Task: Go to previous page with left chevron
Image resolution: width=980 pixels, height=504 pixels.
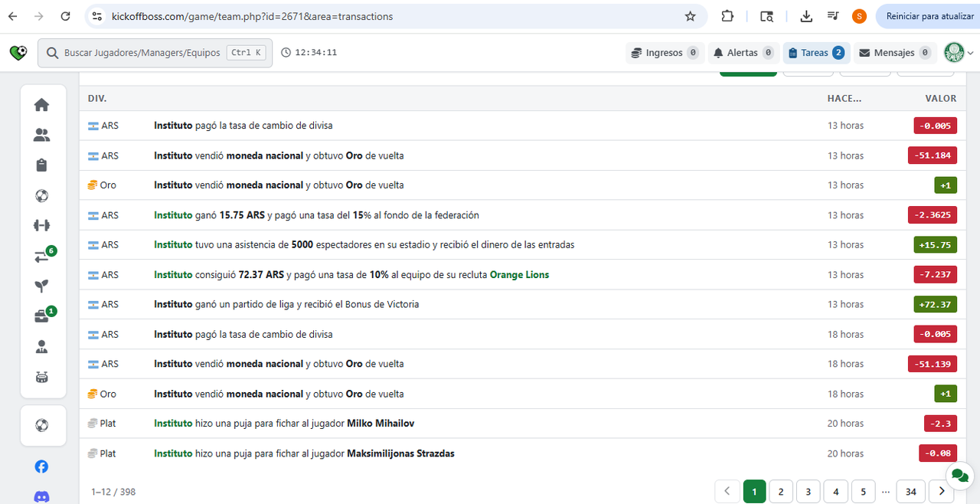Action: pos(727,492)
